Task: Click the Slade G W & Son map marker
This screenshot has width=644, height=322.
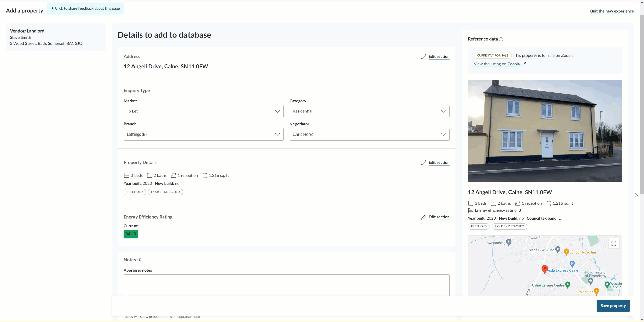Action: 558,249
